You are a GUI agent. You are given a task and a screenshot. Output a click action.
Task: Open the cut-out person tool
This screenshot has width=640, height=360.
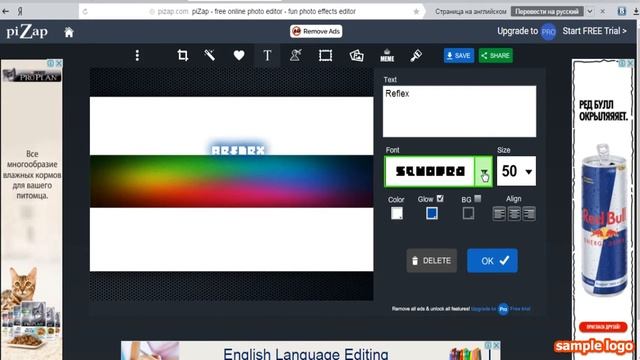pyautogui.click(x=296, y=56)
